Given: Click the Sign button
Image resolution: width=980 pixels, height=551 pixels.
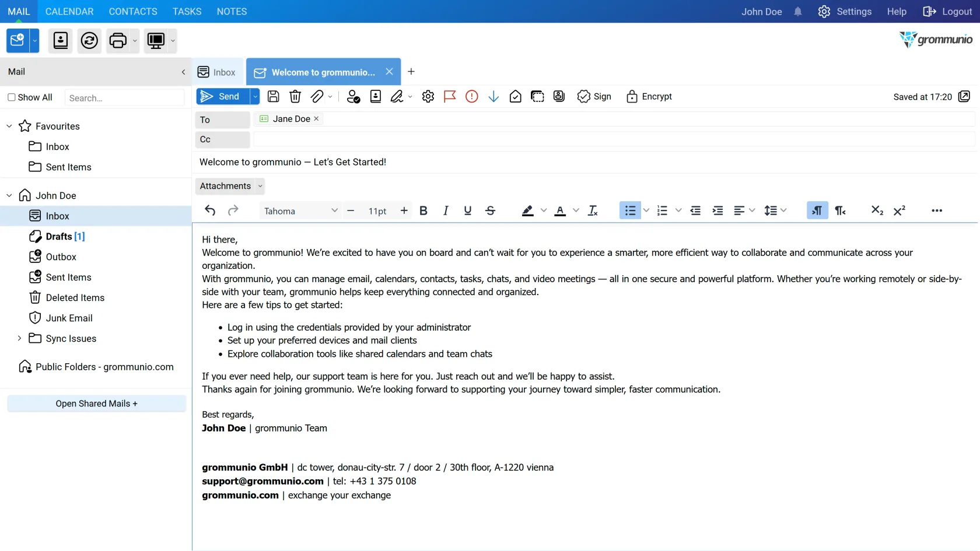Looking at the screenshot, I should (594, 97).
